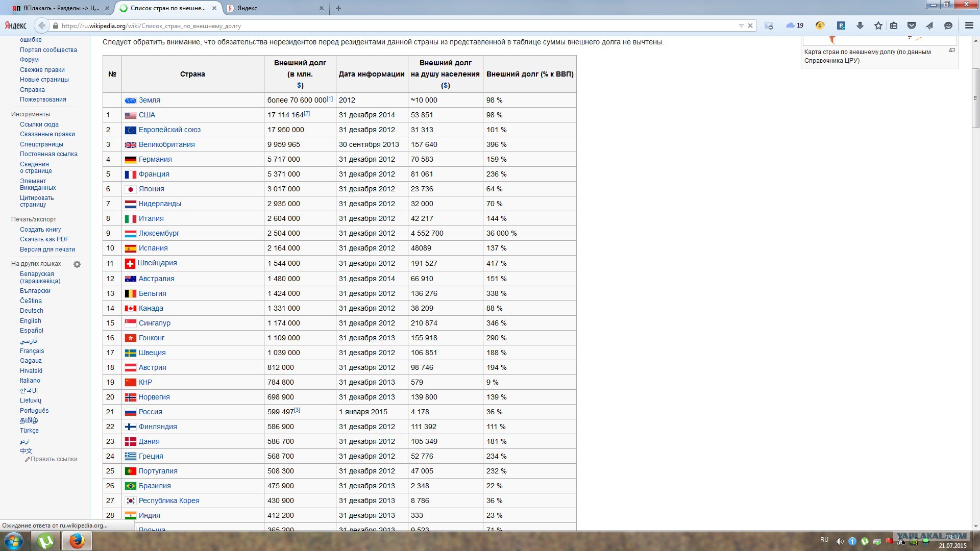The image size is (980, 551).
Task: Open language settings gear icon in sidebar
Action: pyautogui.click(x=77, y=264)
